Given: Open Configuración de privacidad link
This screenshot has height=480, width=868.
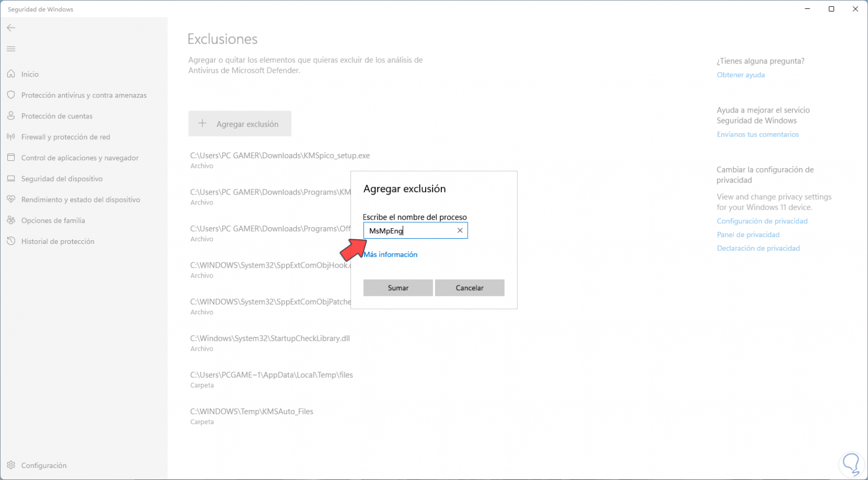Looking at the screenshot, I should tap(762, 221).
